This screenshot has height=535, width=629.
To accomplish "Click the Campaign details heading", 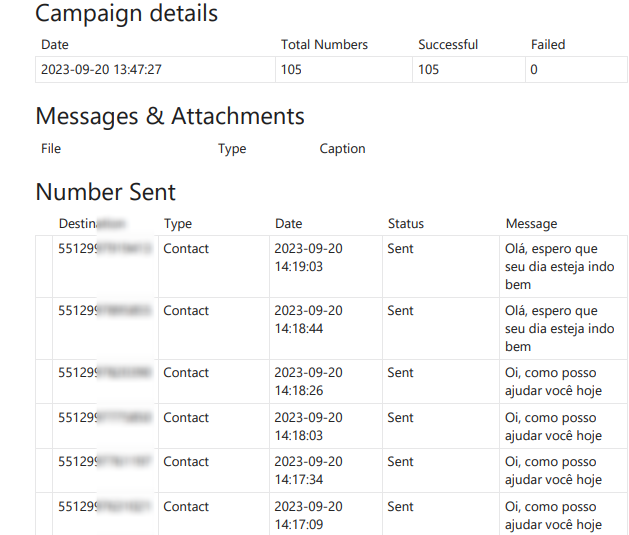I will tap(126, 14).
